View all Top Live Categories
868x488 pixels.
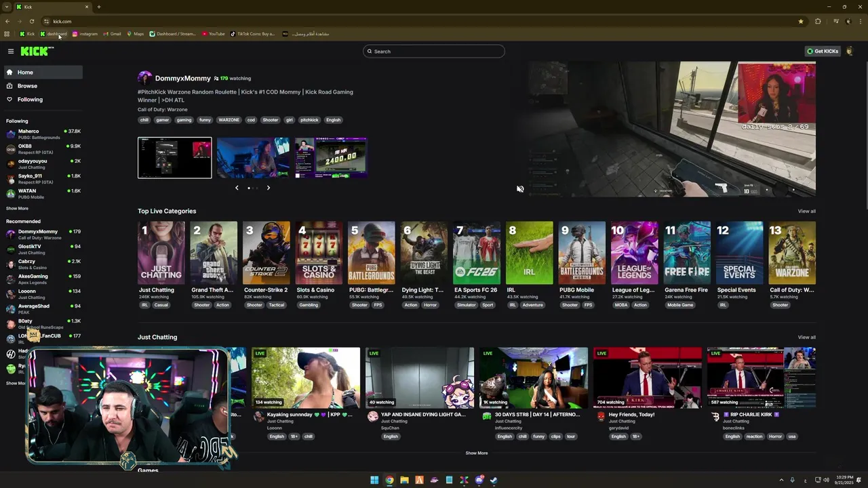pos(806,211)
